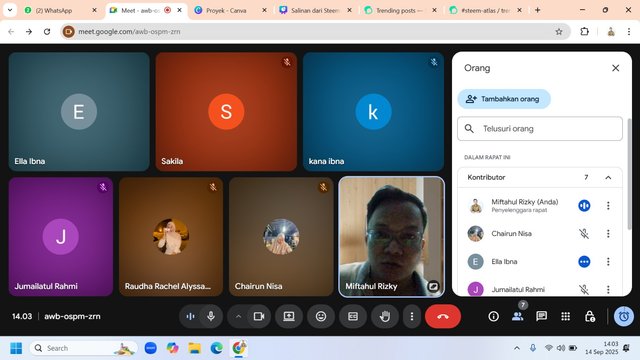This screenshot has width=640, height=360.
Task: Open more options in call bar
Action: [412, 316]
